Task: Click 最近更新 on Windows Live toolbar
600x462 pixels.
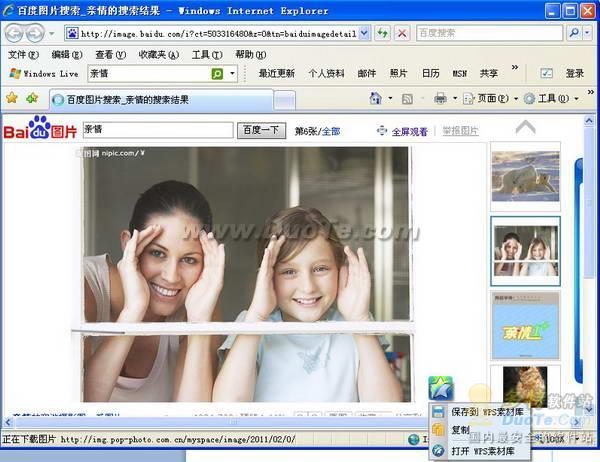Action: [x=277, y=73]
